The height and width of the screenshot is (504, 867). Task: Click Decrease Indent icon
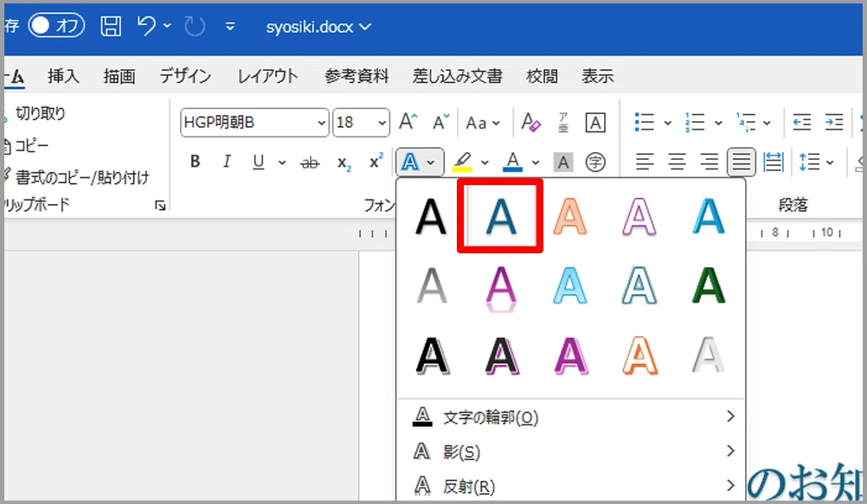(801, 122)
